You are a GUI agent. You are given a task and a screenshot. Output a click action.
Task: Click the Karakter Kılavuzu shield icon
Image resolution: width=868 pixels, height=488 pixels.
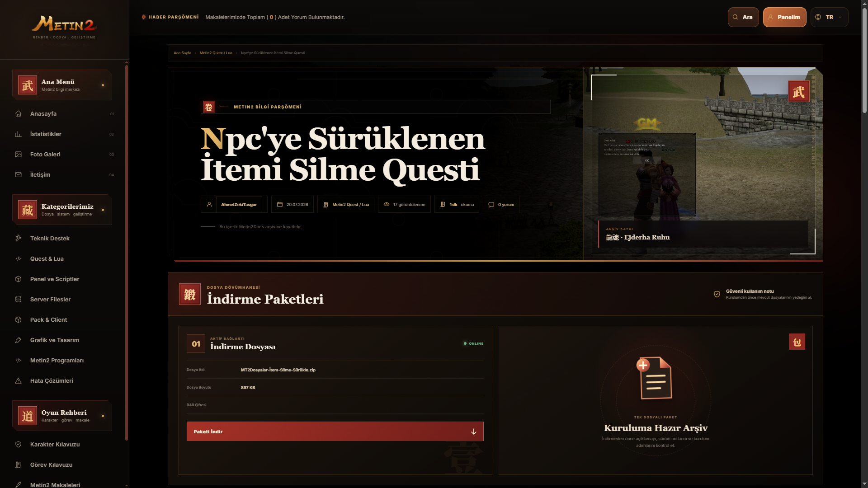(18, 445)
